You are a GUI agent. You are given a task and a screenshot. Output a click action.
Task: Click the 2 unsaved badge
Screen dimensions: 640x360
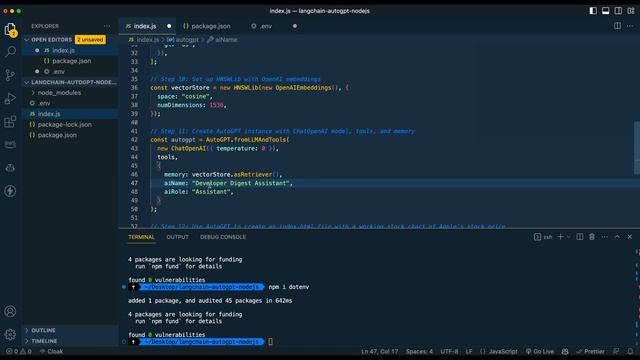pos(90,40)
